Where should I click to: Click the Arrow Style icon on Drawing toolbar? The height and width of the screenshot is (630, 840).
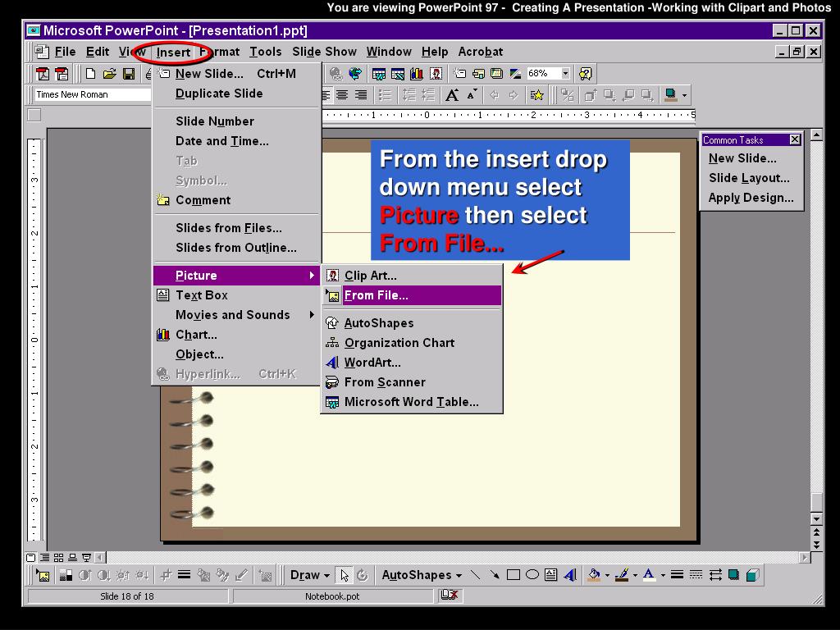click(715, 575)
